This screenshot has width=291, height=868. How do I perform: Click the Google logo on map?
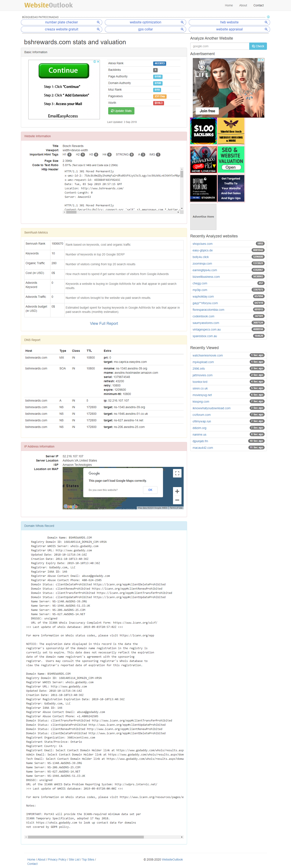(71, 506)
